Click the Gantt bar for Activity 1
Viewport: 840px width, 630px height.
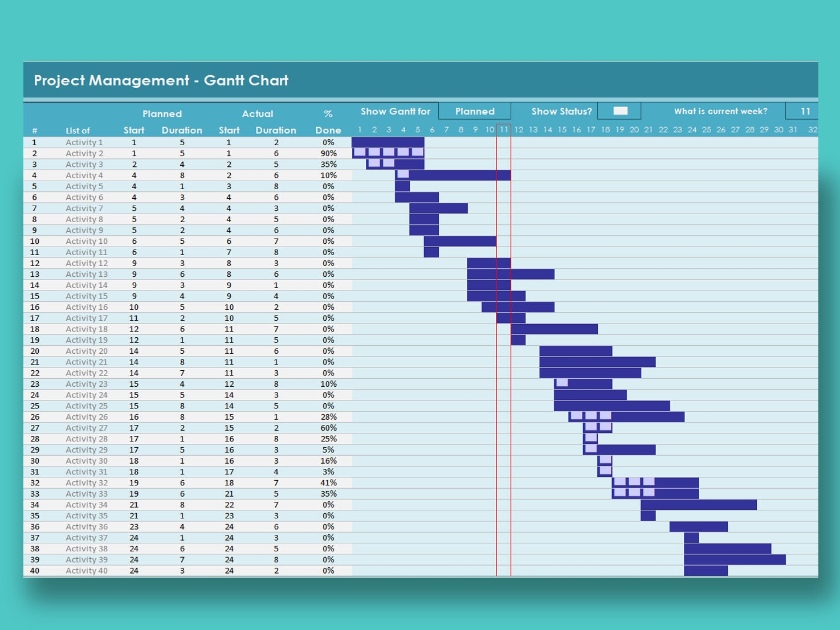388,142
